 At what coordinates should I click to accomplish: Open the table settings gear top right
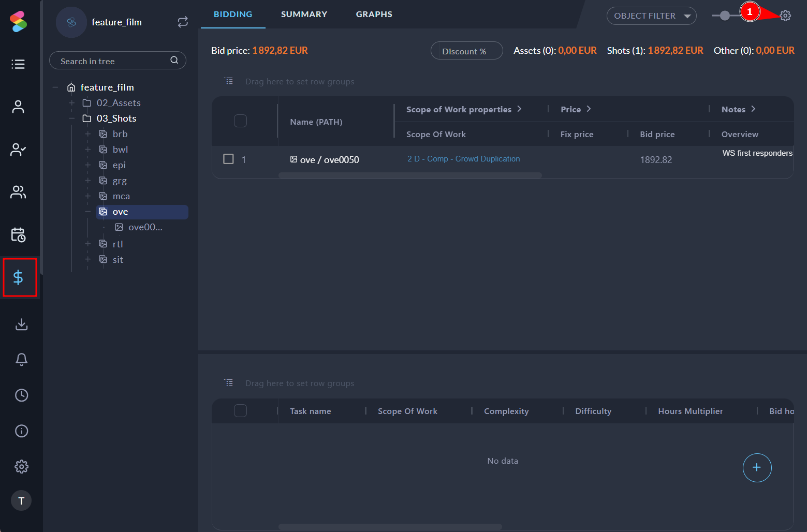[785, 16]
